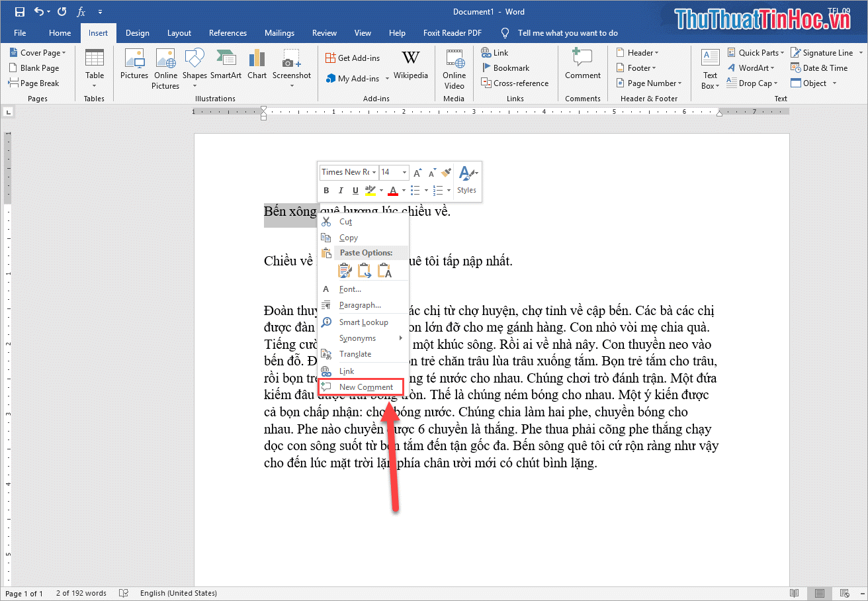Click the Save icon in title bar
868x601 pixels.
click(x=19, y=12)
